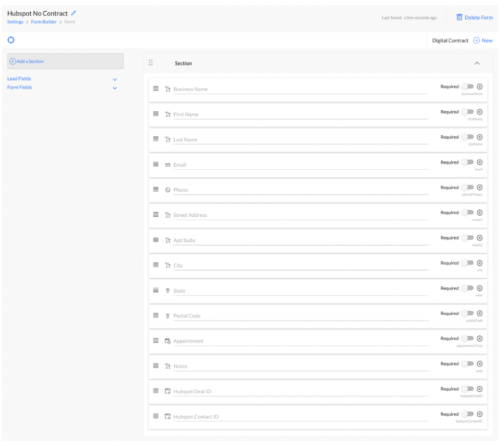The width and height of the screenshot is (504, 446).
Task: Remove the Hubspot Deal ID field via its x icon
Action: tap(480, 389)
